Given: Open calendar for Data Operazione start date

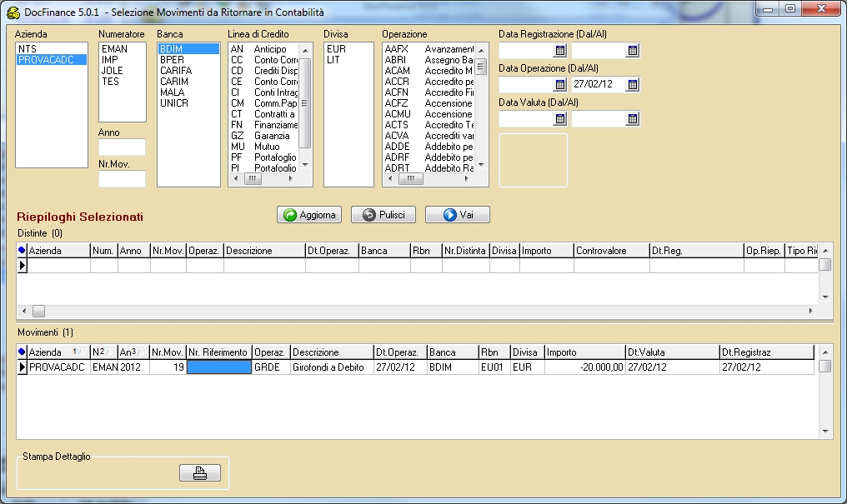Looking at the screenshot, I should pos(559,85).
